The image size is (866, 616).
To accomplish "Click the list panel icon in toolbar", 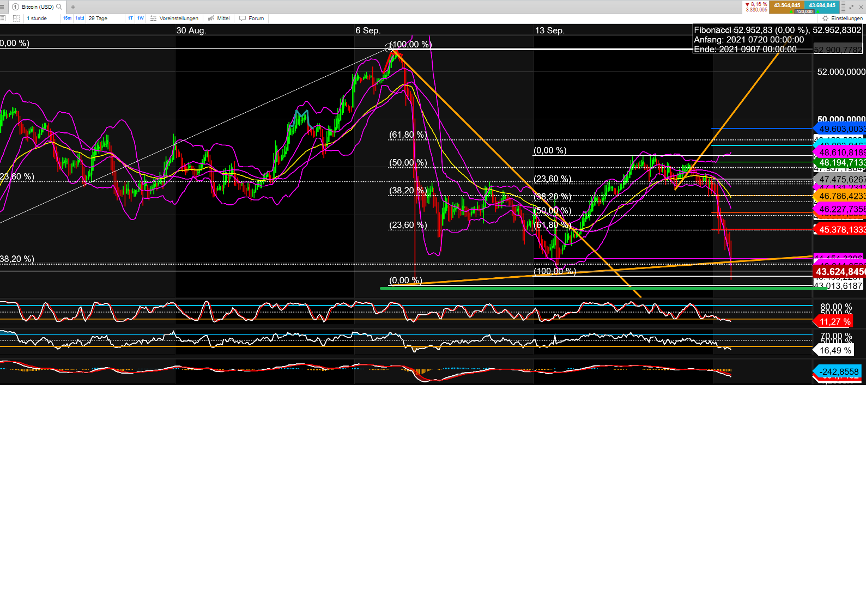I will pos(3,19).
